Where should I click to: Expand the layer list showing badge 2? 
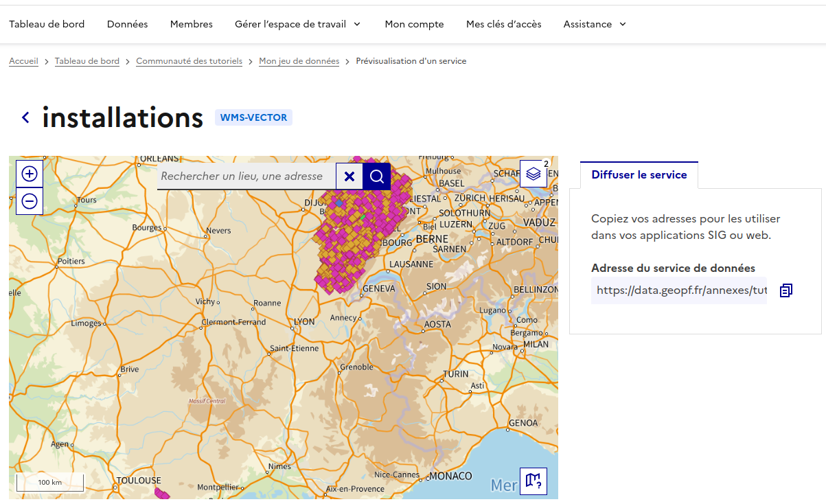[x=534, y=174]
